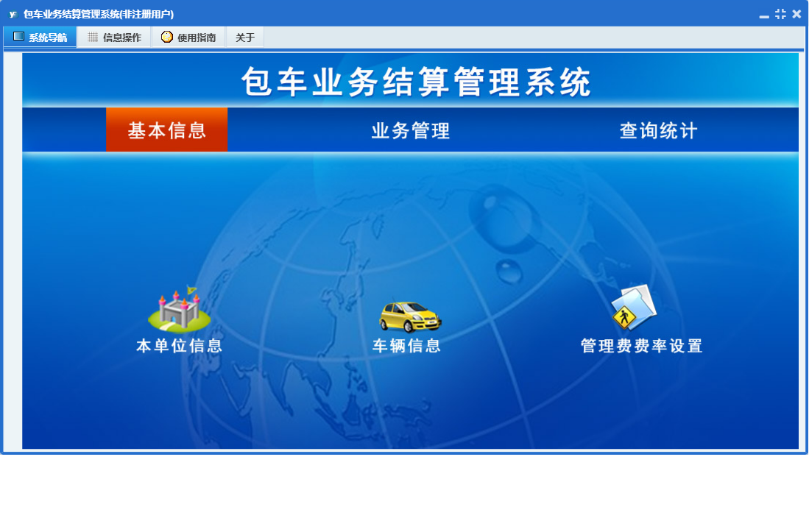809x532 pixels.
Task: Click the 车辆信息 label
Action: tap(406, 346)
